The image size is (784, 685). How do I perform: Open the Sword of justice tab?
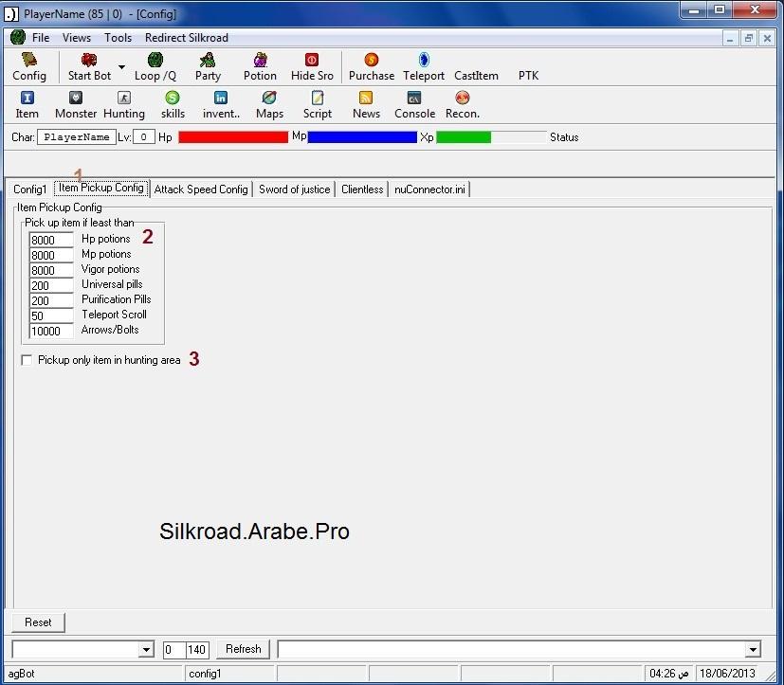295,189
